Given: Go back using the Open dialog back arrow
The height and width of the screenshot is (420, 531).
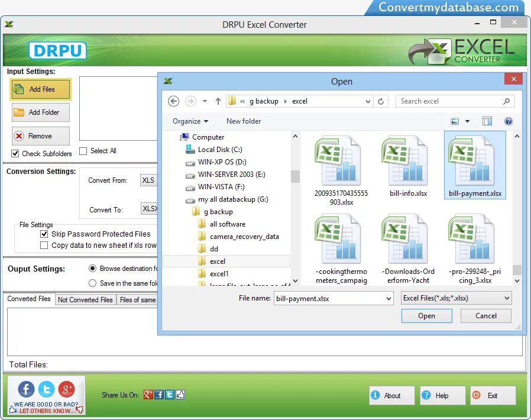Looking at the screenshot, I should coord(174,101).
